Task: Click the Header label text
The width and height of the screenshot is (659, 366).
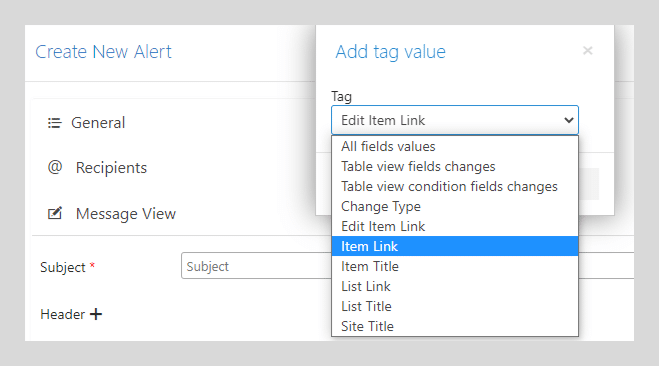Action: (x=63, y=314)
